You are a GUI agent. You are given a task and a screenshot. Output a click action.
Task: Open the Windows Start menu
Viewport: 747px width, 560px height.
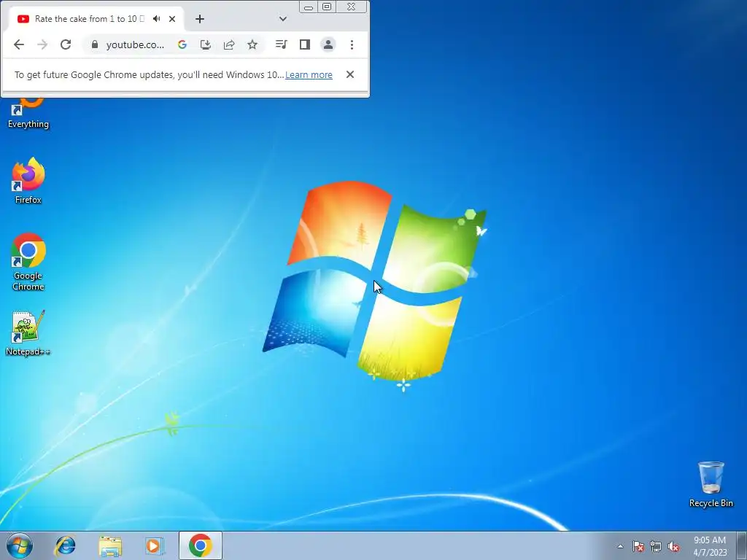coord(20,545)
